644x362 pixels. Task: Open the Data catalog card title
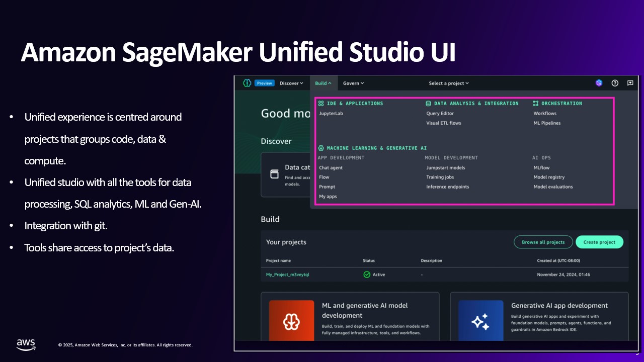point(297,167)
